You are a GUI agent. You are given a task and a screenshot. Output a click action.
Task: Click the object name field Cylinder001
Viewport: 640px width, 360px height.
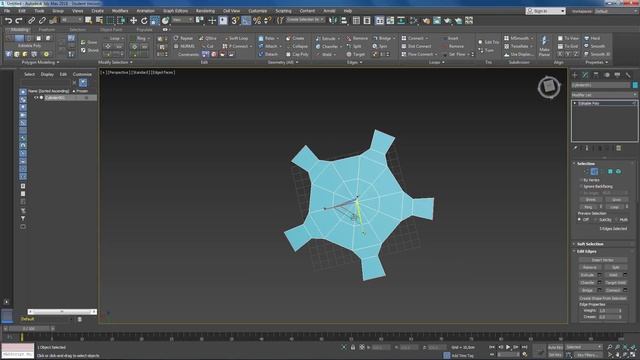pyautogui.click(x=601, y=85)
